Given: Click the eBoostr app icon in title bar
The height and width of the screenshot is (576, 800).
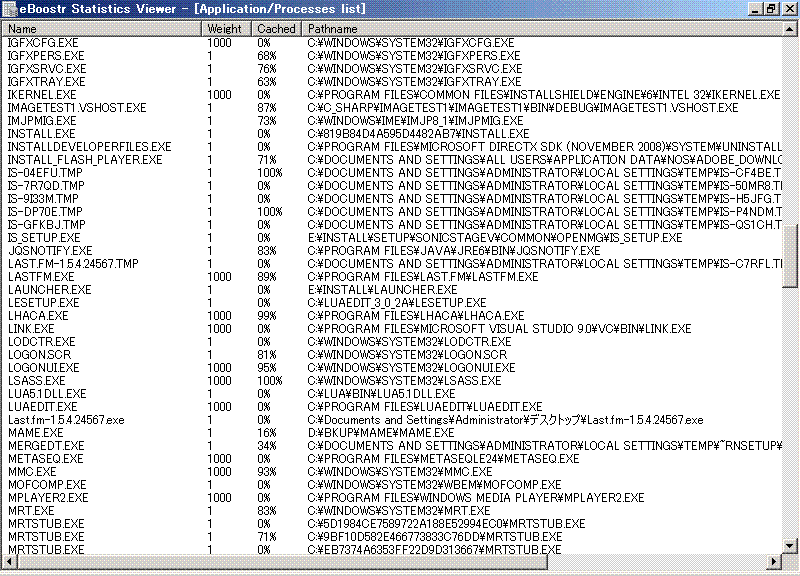Looking at the screenshot, I should (x=10, y=9).
